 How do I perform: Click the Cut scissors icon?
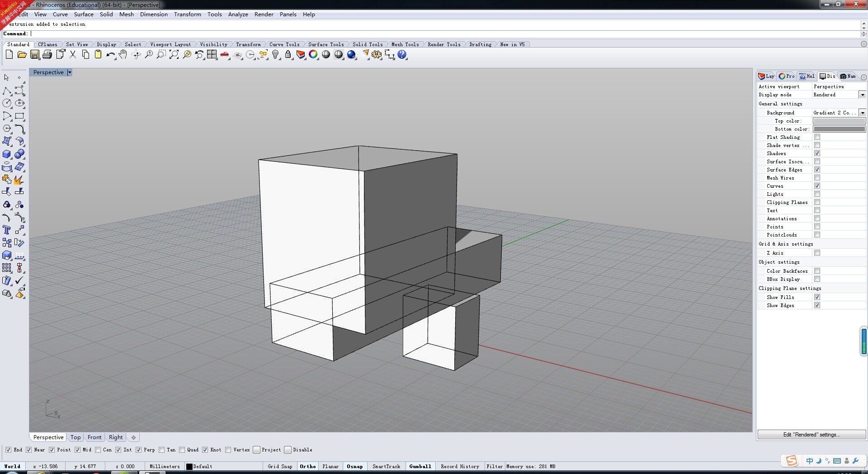tap(72, 55)
